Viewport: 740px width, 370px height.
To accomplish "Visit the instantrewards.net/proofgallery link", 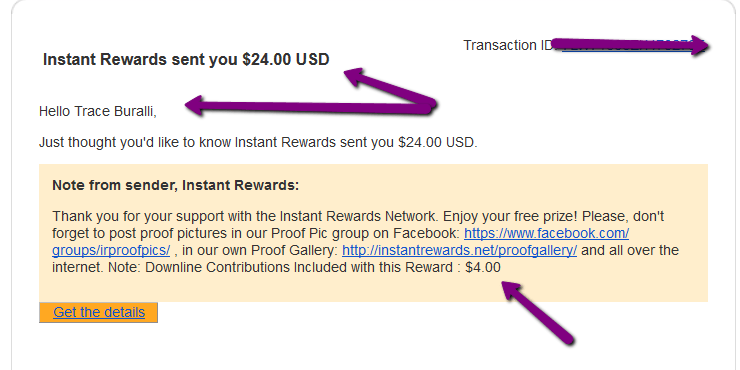I will (x=459, y=250).
